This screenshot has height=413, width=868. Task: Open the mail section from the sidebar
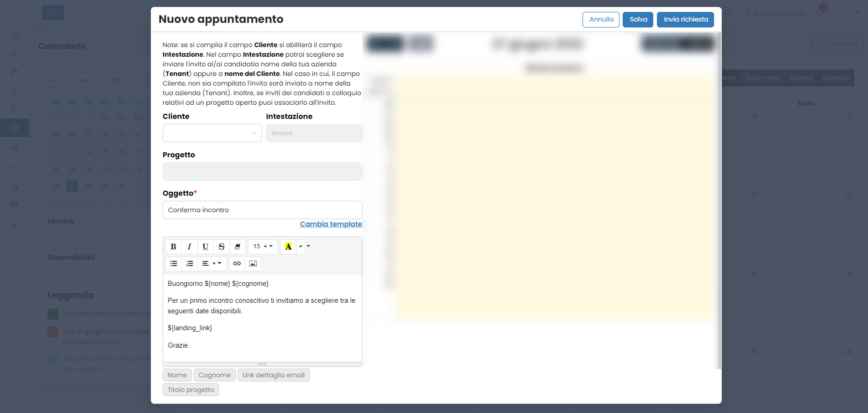click(14, 168)
